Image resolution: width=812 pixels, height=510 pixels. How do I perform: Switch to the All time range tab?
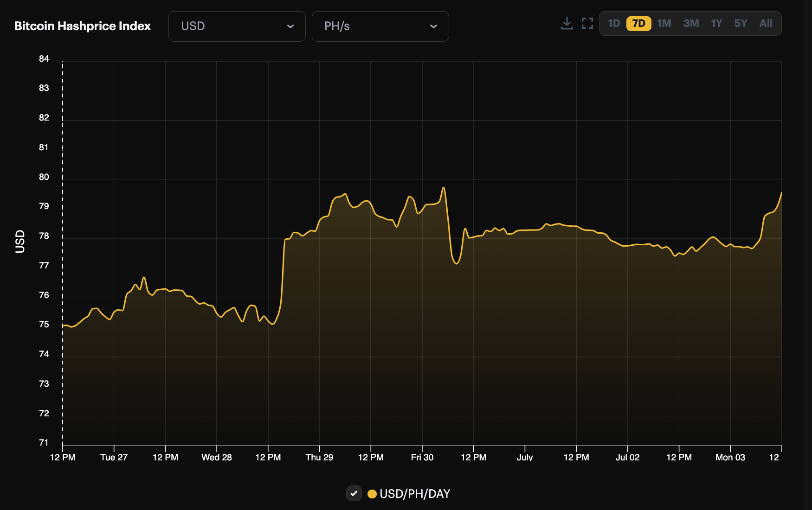pos(766,24)
